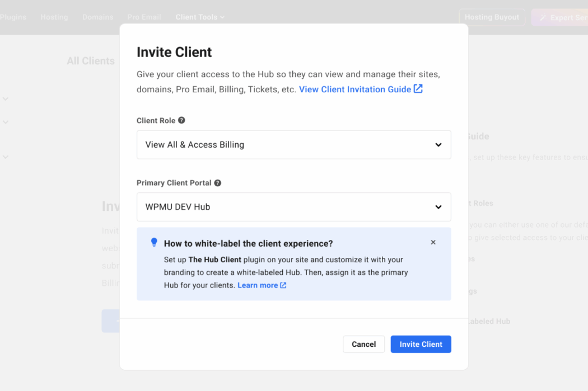Expand the bottom sidebar section chevron

pos(6,157)
